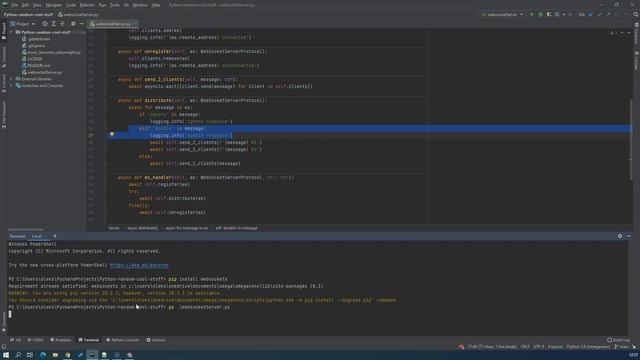Click the Git push arrow icon

click(609, 15)
